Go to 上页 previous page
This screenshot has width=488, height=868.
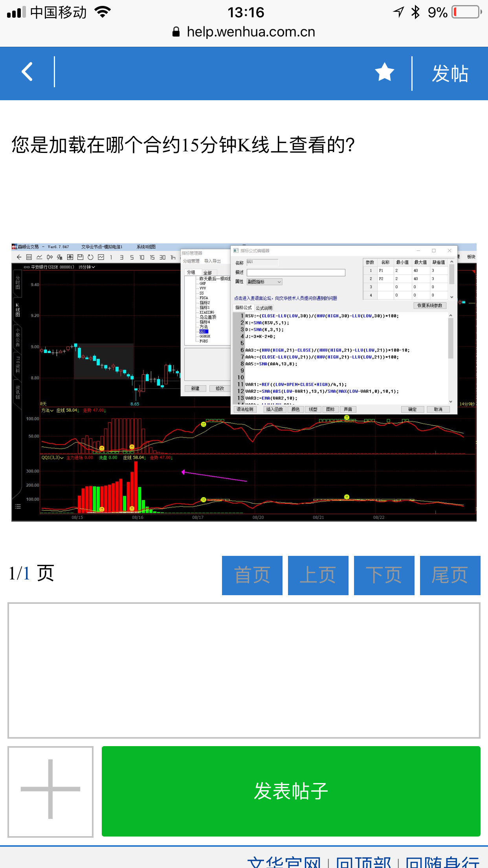[x=318, y=576]
